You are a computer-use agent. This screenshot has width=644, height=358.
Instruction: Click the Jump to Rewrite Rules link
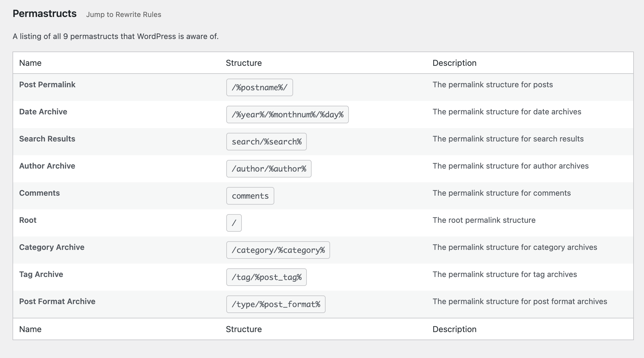123,15
